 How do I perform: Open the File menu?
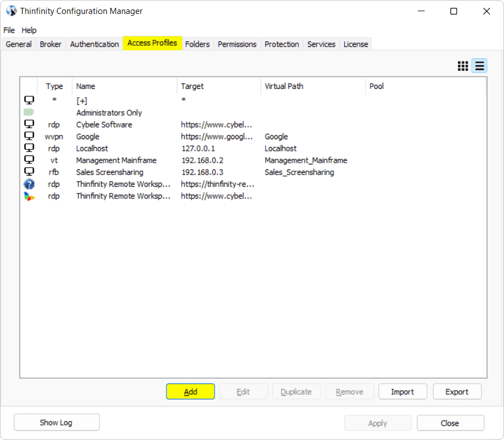pos(9,30)
